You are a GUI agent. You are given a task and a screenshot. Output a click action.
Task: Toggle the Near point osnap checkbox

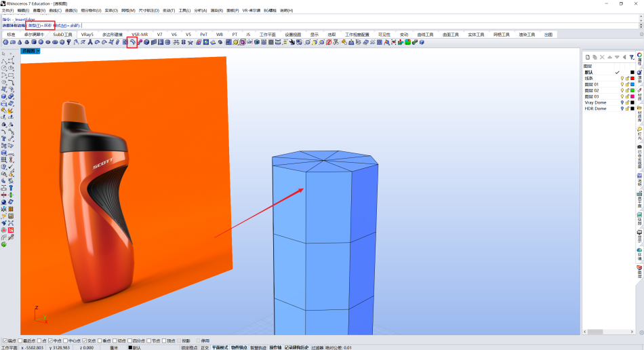[x=20, y=341]
